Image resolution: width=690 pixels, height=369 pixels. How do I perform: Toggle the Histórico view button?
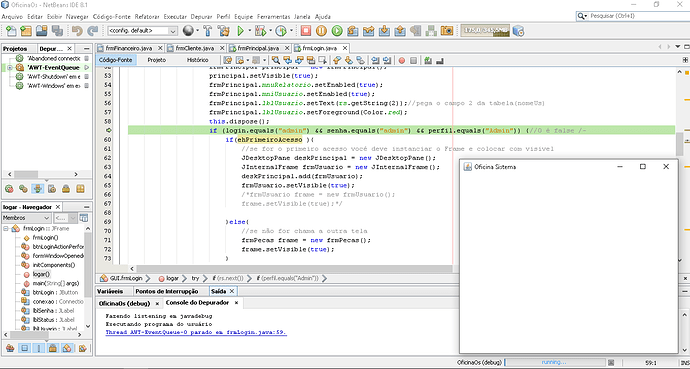click(x=197, y=60)
